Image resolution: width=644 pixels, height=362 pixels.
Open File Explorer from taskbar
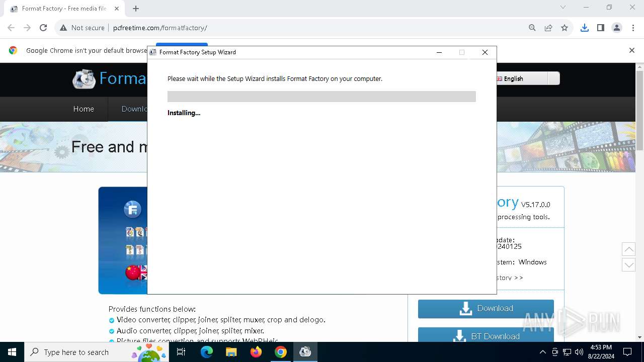[231, 352]
